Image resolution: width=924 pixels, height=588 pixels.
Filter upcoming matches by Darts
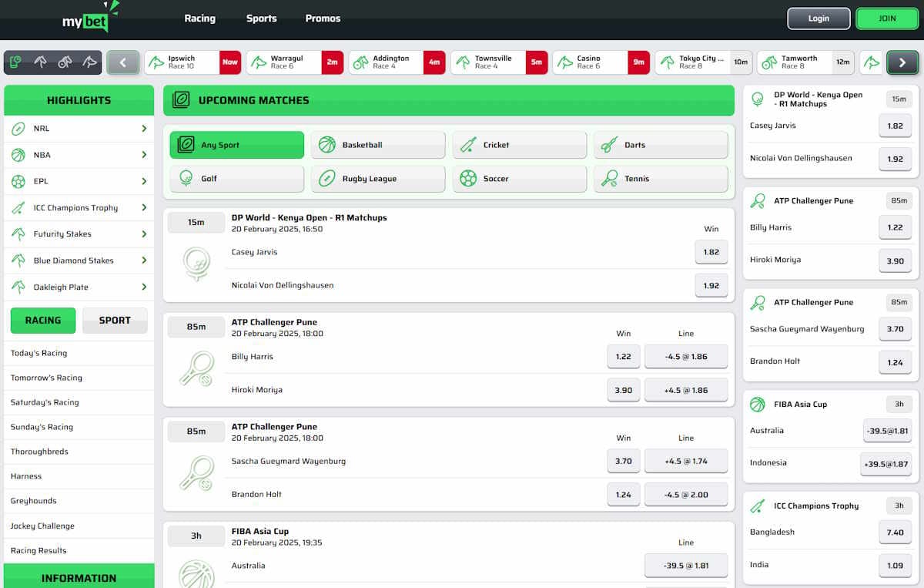click(661, 145)
